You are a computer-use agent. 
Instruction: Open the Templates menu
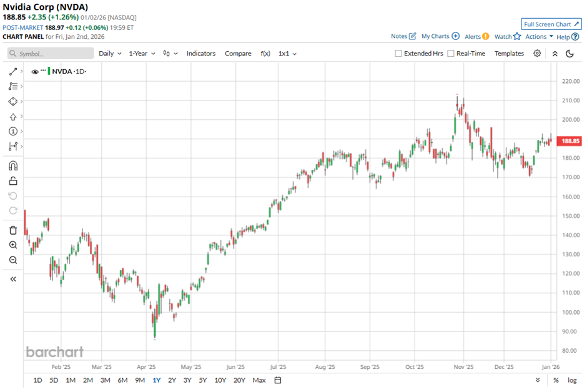pyautogui.click(x=509, y=54)
